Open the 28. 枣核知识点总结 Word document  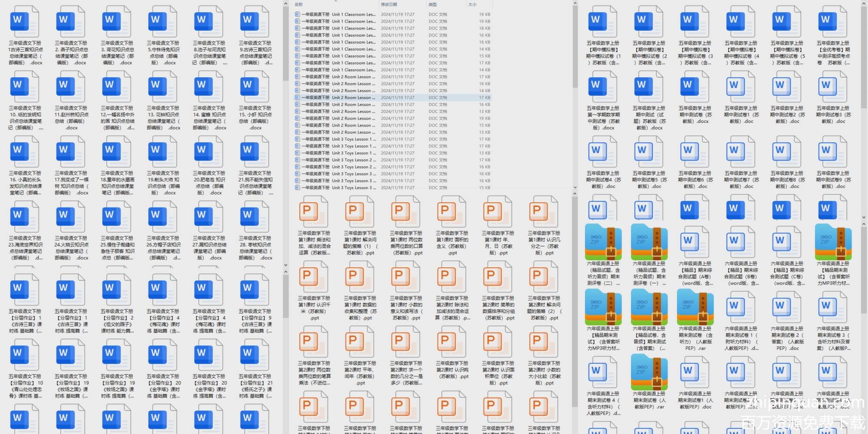tap(255, 217)
